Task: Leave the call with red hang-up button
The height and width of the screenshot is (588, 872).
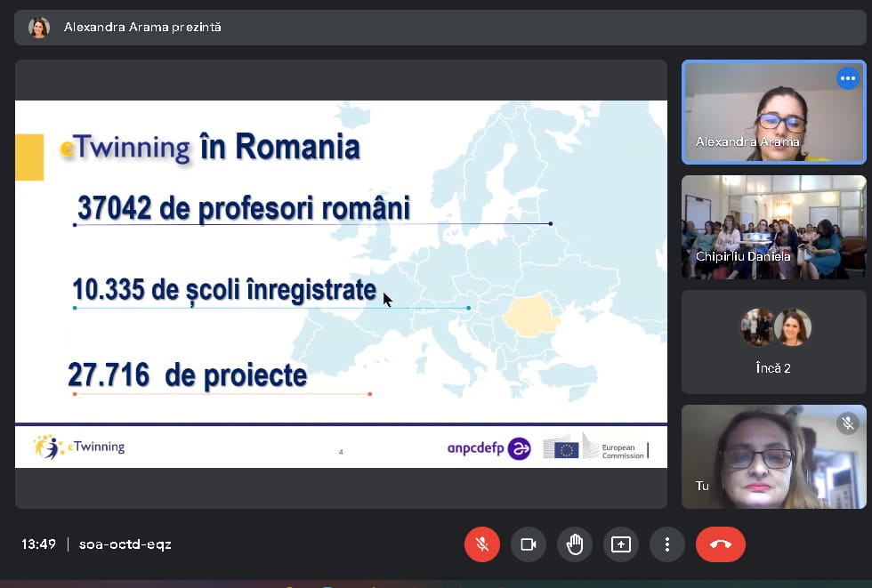Action: point(720,544)
